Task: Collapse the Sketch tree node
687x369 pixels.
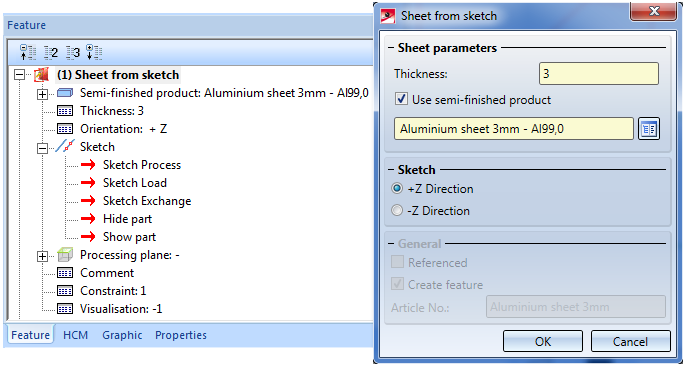Action: pyautogui.click(x=42, y=148)
